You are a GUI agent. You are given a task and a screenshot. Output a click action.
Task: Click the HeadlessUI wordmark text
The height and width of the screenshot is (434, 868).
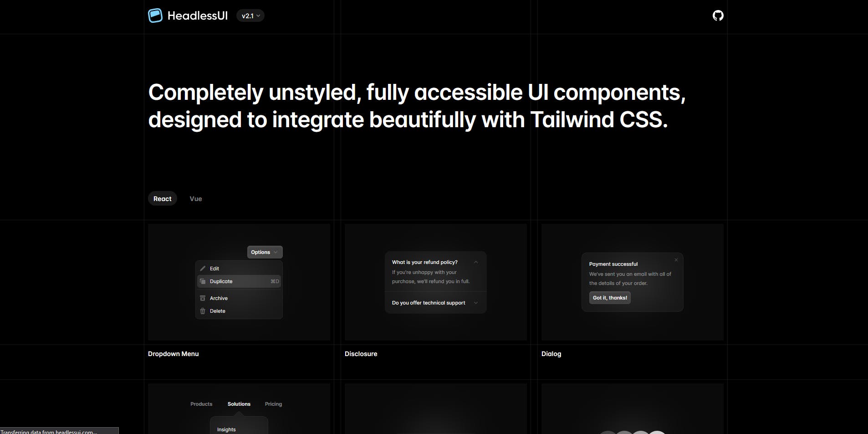coord(198,15)
